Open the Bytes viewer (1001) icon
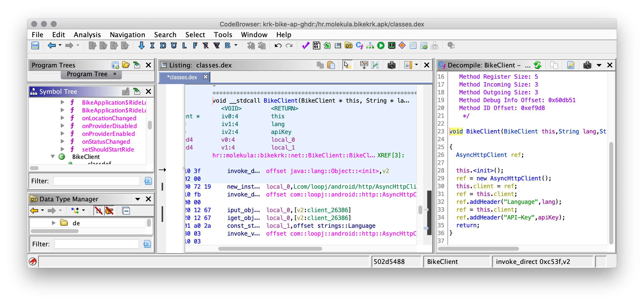Viewport: 644px width, 304px height. click(316, 45)
